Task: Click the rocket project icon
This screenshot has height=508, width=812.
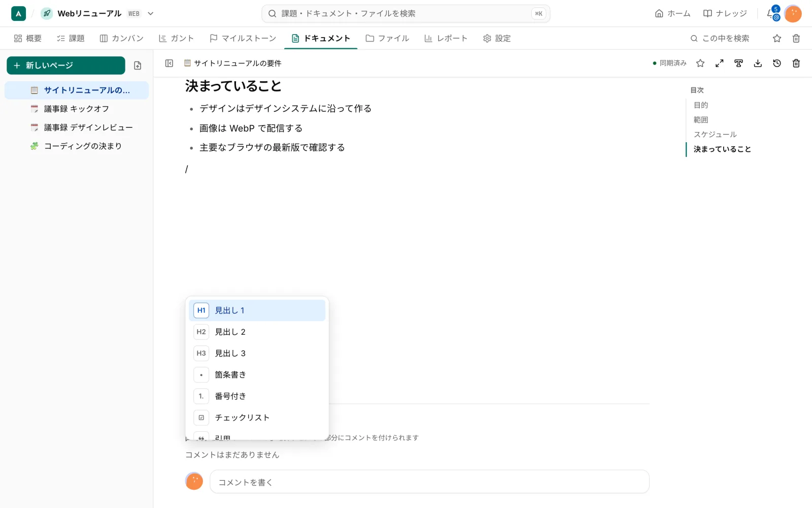Action: pos(47,14)
